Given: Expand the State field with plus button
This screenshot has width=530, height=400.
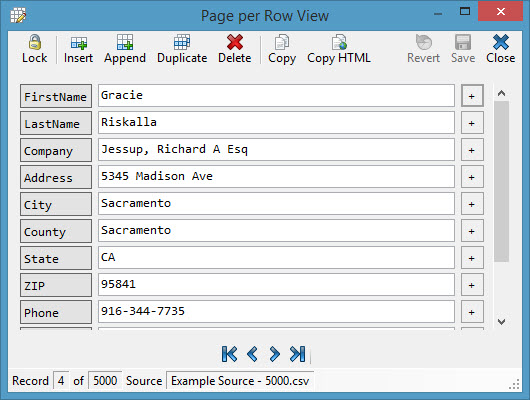Looking at the screenshot, I should click(x=472, y=258).
